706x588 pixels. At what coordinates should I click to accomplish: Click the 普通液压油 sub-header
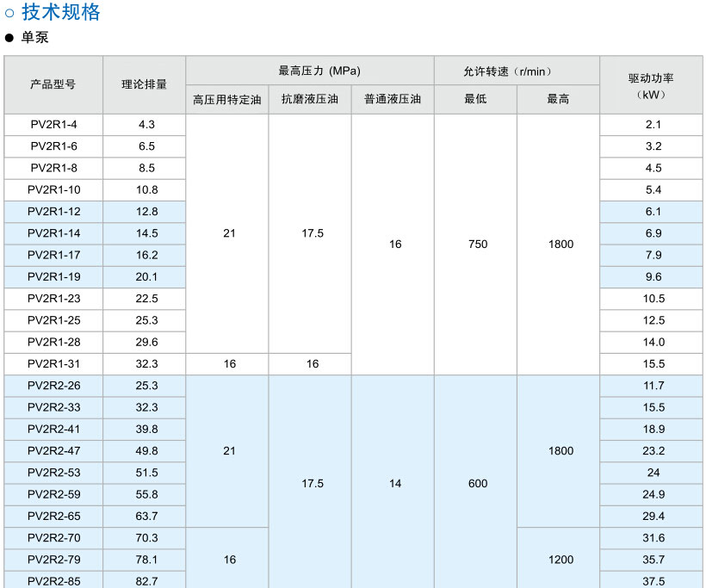[x=393, y=99]
